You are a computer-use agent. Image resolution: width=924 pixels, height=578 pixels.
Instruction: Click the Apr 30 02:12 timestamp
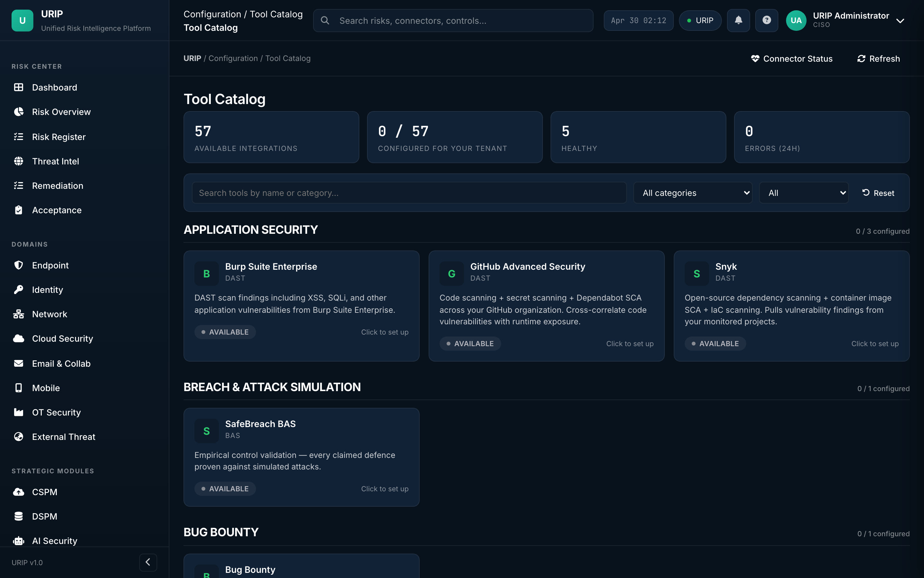638,20
